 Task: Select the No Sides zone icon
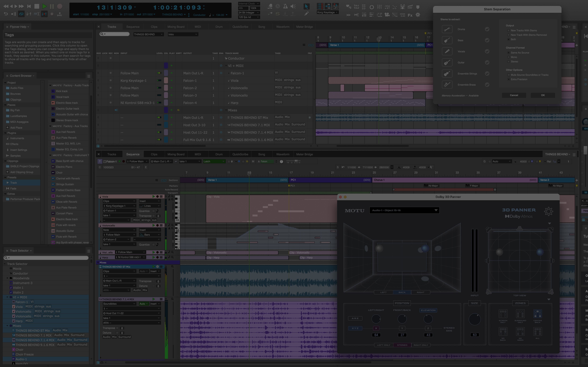point(520,331)
